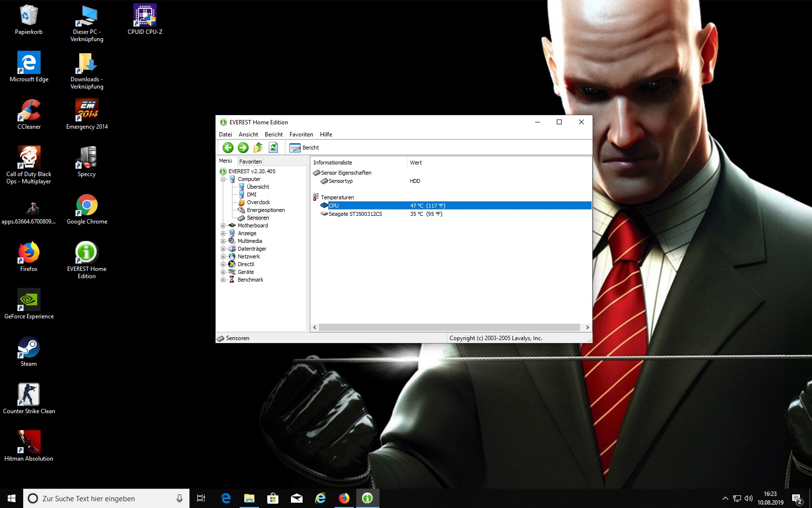Open the notification center icon
The image size is (812, 508).
coord(797,498)
